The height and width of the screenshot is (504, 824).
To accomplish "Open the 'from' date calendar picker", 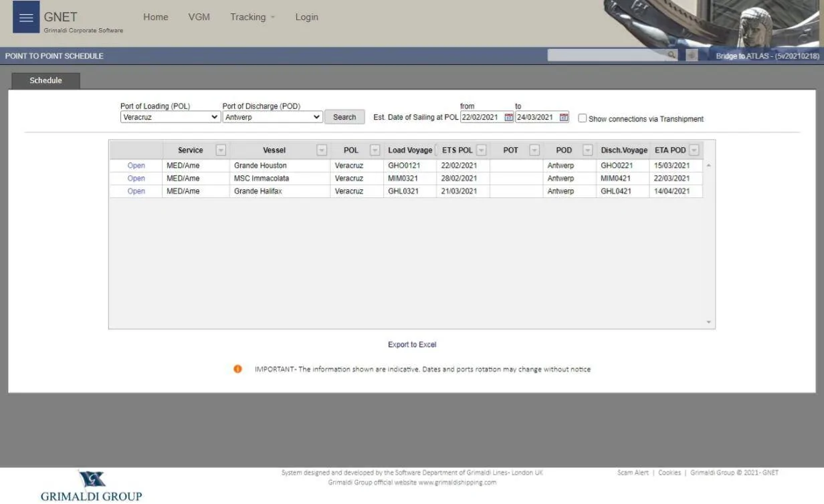I will click(x=509, y=118).
